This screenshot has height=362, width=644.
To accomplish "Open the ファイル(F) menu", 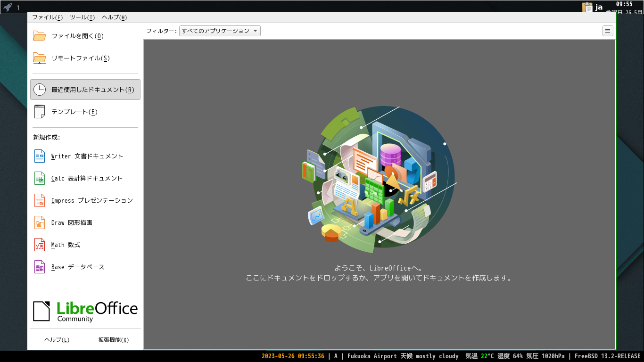I will pyautogui.click(x=47, y=17).
